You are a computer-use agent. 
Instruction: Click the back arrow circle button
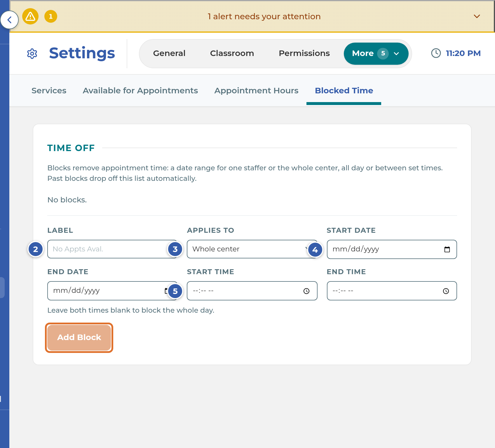pyautogui.click(x=9, y=20)
